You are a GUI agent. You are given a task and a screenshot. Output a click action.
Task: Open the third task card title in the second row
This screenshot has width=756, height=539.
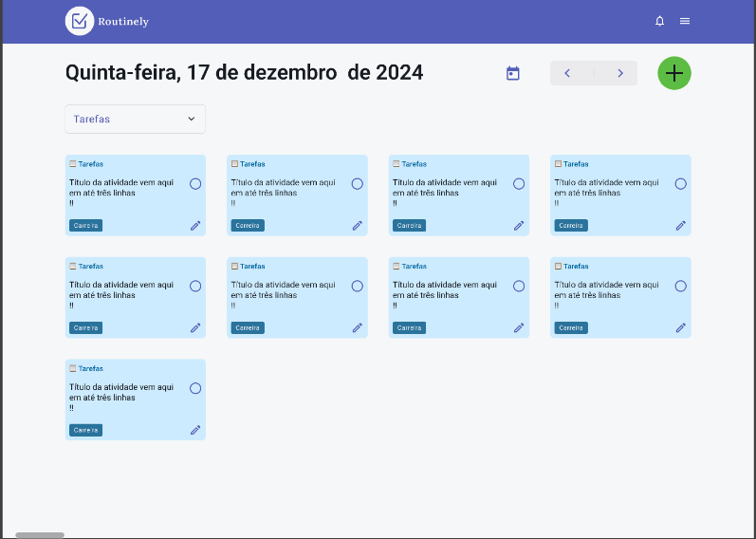[443, 289]
